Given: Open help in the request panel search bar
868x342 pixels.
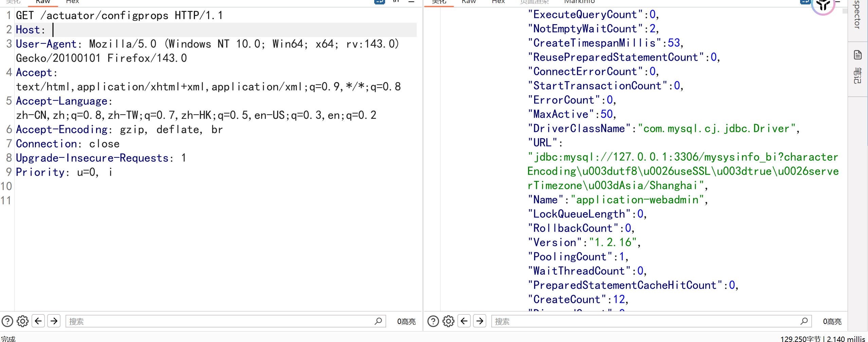Looking at the screenshot, I should [x=7, y=321].
